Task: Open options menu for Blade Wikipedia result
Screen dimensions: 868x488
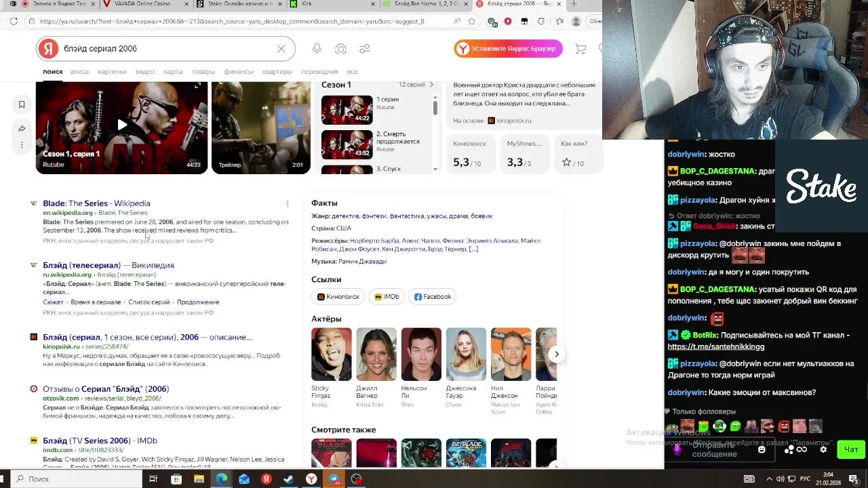Action: pyautogui.click(x=288, y=203)
